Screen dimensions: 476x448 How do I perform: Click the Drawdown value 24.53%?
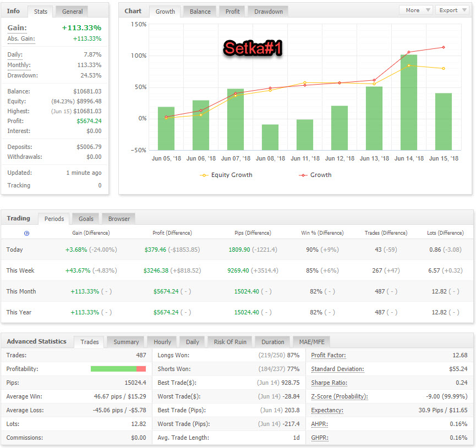pos(91,75)
